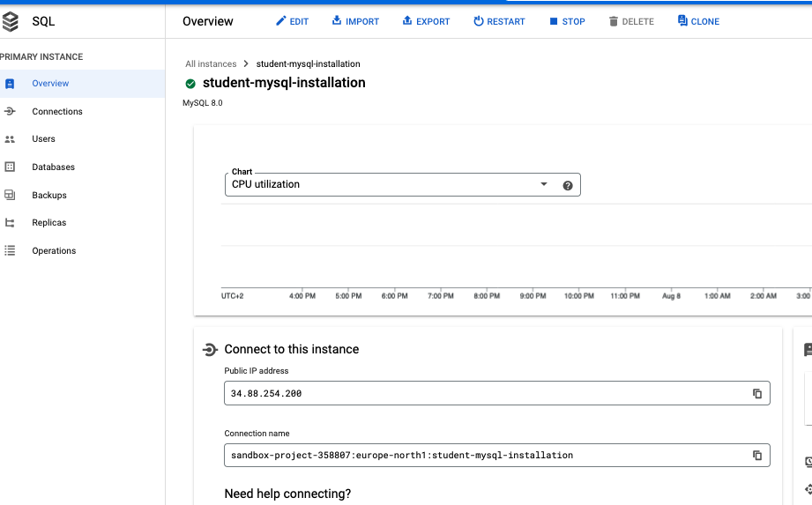Click the Public IP address field
This screenshot has width=812, height=505.
(485, 394)
